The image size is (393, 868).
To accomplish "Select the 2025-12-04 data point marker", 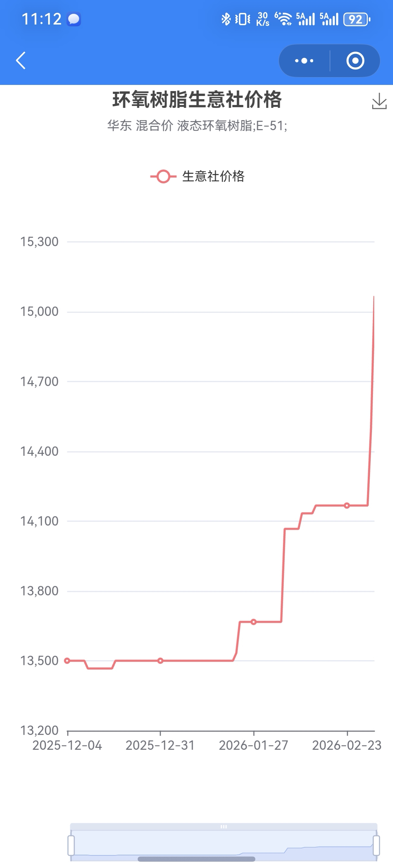I will pyautogui.click(x=67, y=661).
